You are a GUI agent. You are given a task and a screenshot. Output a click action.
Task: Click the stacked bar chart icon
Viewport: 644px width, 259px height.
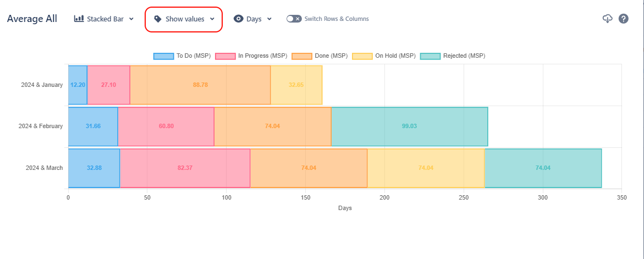[x=79, y=19]
